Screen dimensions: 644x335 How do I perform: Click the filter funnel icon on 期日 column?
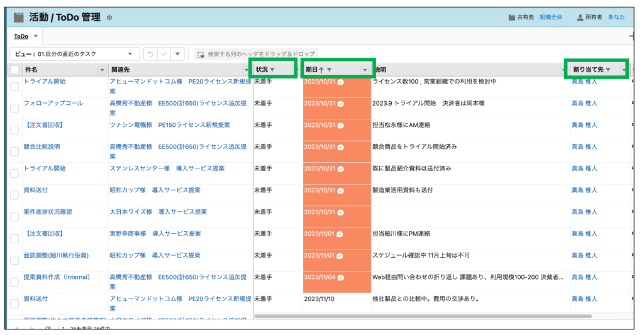[x=330, y=70]
